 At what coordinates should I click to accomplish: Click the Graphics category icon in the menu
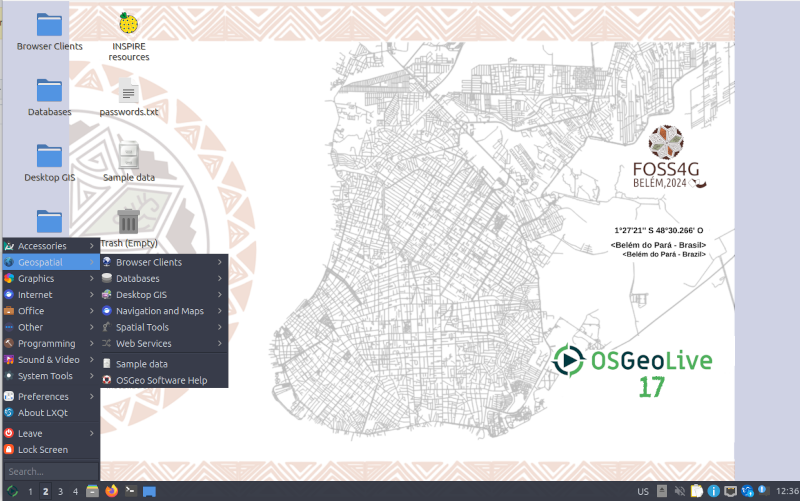[9, 279]
